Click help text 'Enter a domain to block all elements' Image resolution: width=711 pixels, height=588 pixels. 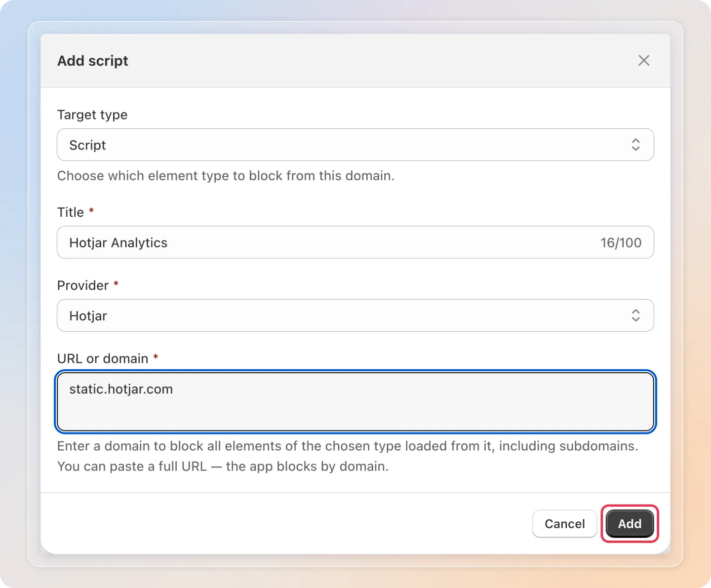point(348,456)
